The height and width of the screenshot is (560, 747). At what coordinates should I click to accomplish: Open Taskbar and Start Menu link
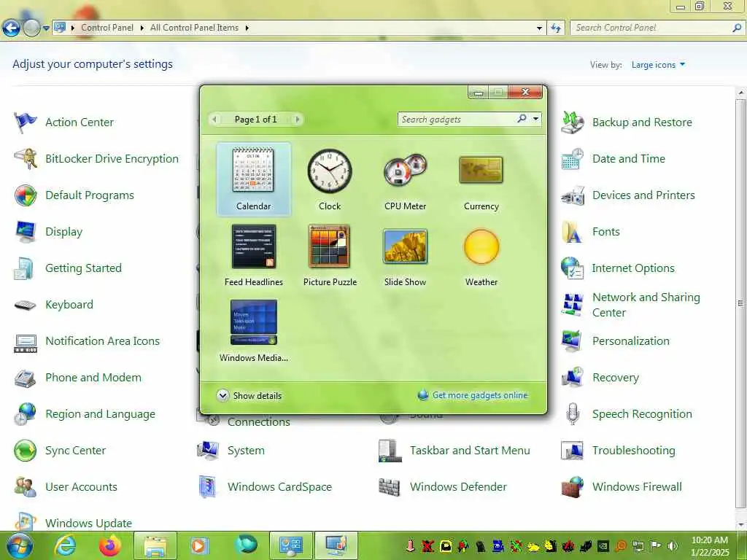470,451
